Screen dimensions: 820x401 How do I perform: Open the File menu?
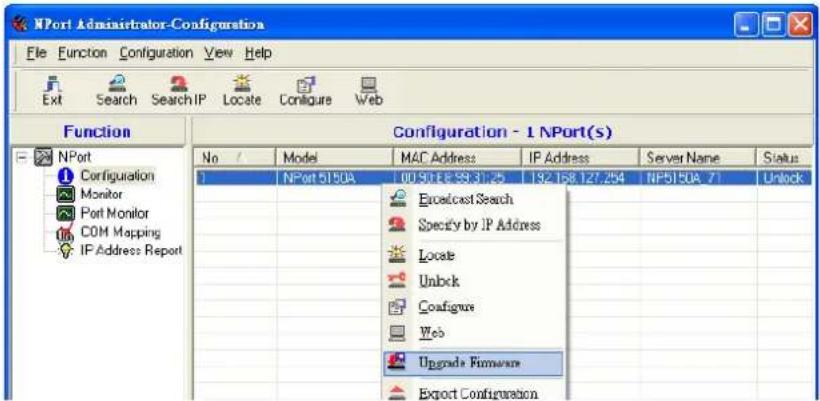click(x=37, y=53)
